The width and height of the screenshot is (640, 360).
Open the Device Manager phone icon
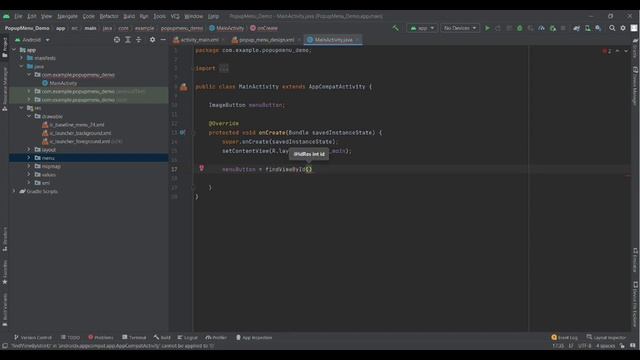[x=587, y=28]
